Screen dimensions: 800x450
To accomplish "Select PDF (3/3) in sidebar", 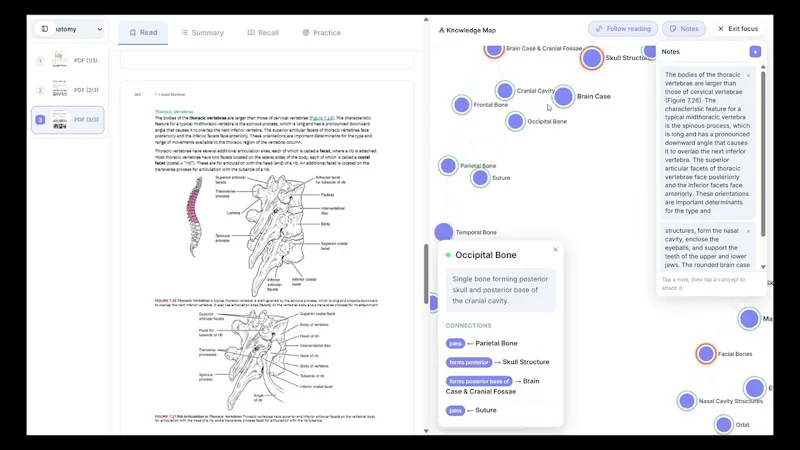I will (67, 119).
